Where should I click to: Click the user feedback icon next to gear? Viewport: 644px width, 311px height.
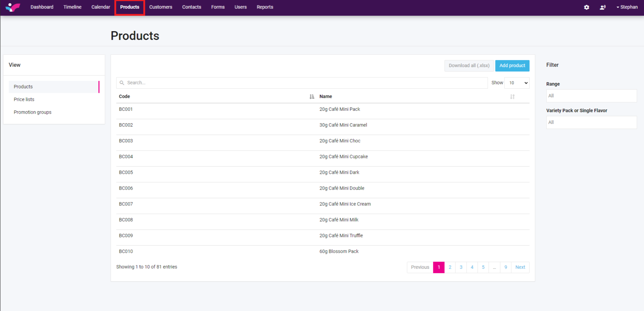click(x=602, y=7)
